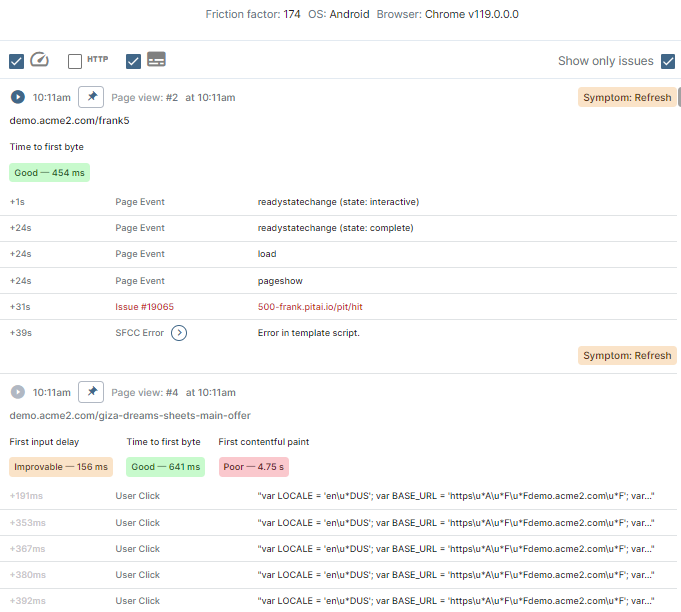681x612 pixels.
Task: Open Issue #19065 link
Action: click(140, 307)
